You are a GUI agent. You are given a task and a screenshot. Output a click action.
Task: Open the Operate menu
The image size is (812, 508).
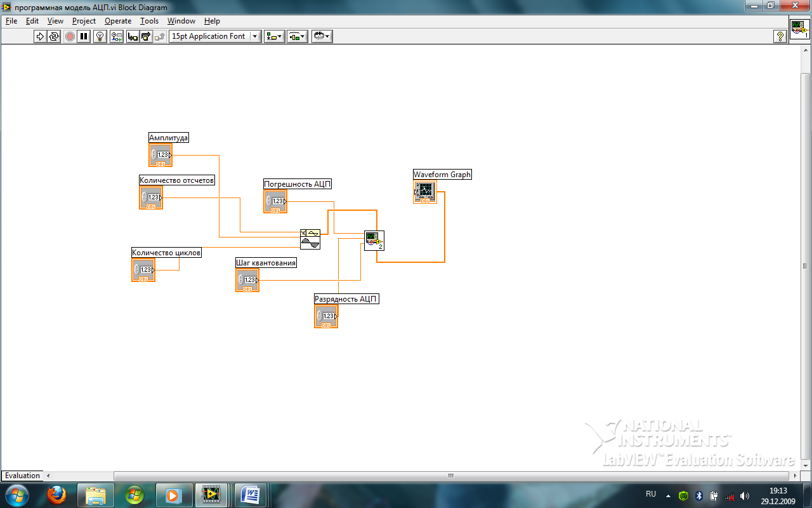[x=118, y=21]
